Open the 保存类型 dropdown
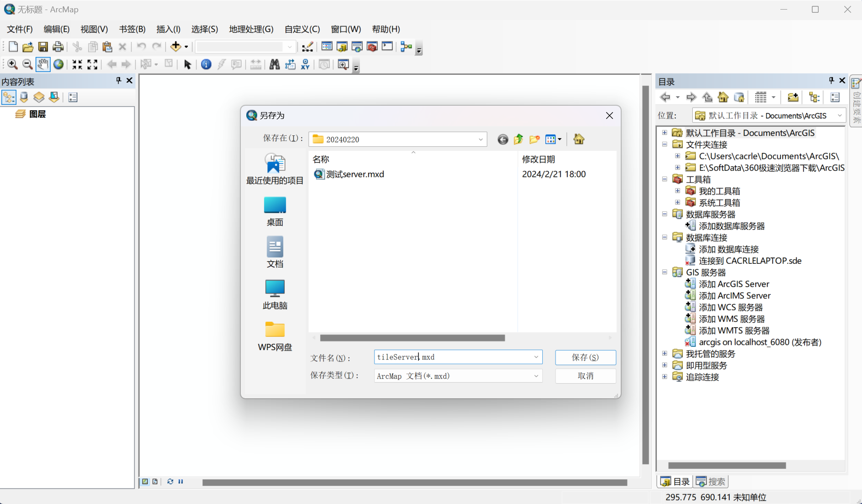Image resolution: width=862 pixels, height=504 pixels. coord(536,376)
